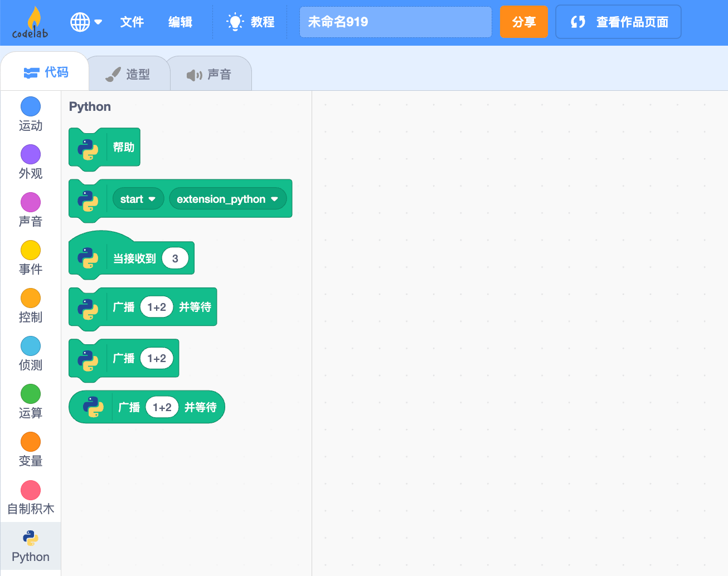Open the 文件 menu
The height and width of the screenshot is (576, 728).
click(132, 22)
